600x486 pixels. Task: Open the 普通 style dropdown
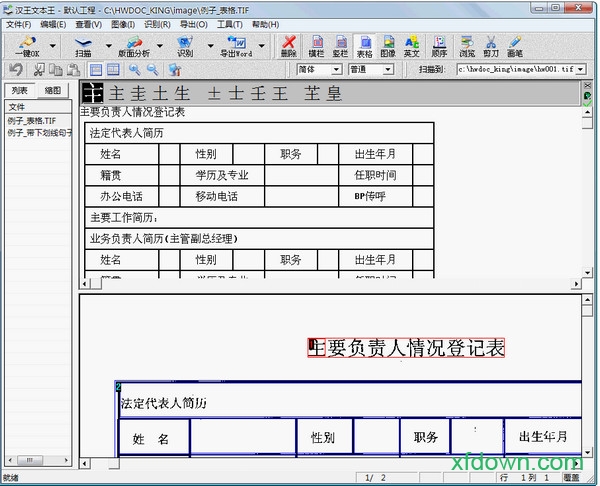(x=370, y=70)
